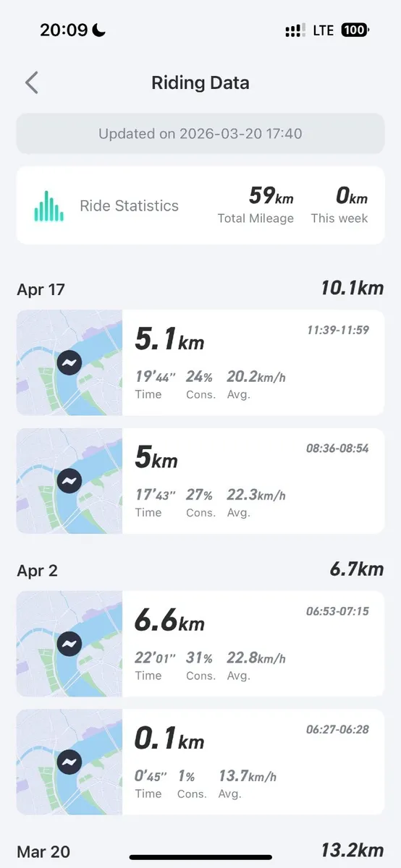Screen dimensions: 401x868
Task: Tap the Updated on 2026-03-20 banner
Action: (x=200, y=133)
